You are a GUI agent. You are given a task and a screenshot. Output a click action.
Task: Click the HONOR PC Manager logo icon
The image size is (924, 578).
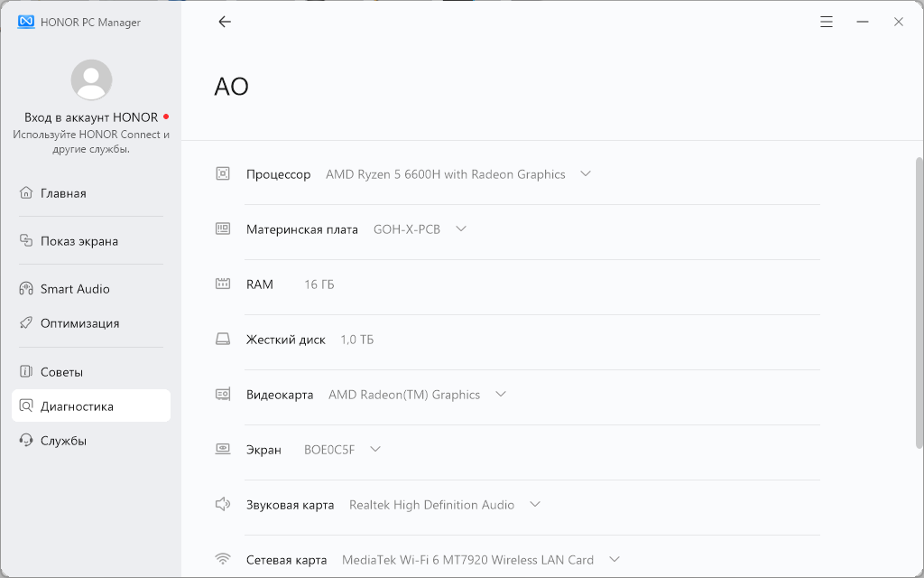tap(26, 22)
